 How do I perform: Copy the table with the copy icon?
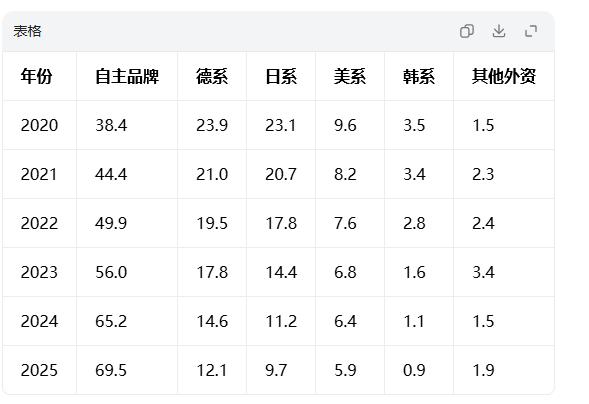[x=467, y=31]
